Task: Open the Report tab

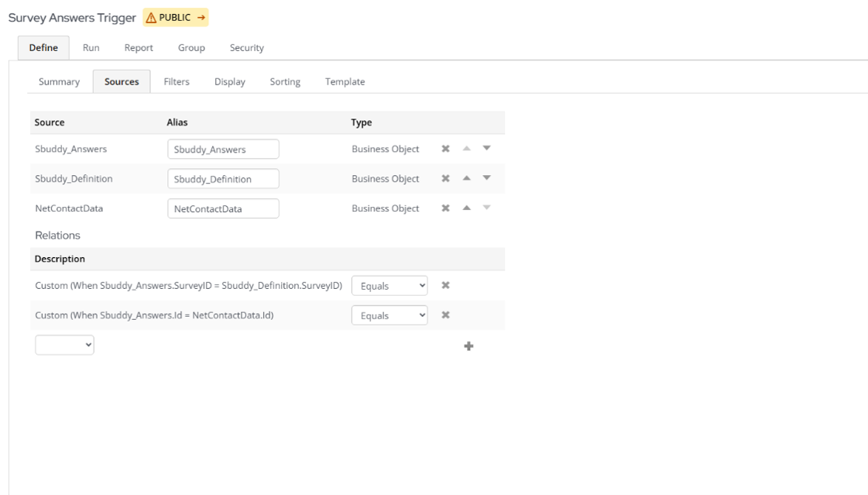Action: (x=139, y=47)
